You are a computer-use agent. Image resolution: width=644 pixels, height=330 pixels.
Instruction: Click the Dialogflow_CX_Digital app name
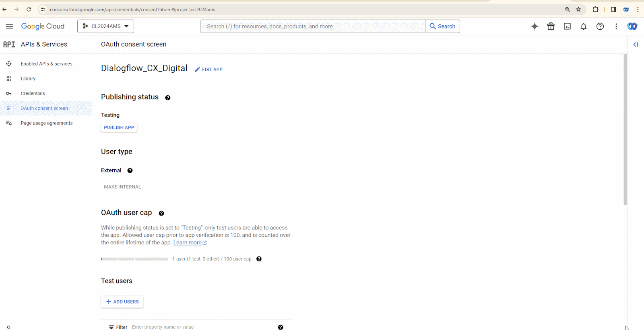(x=144, y=68)
